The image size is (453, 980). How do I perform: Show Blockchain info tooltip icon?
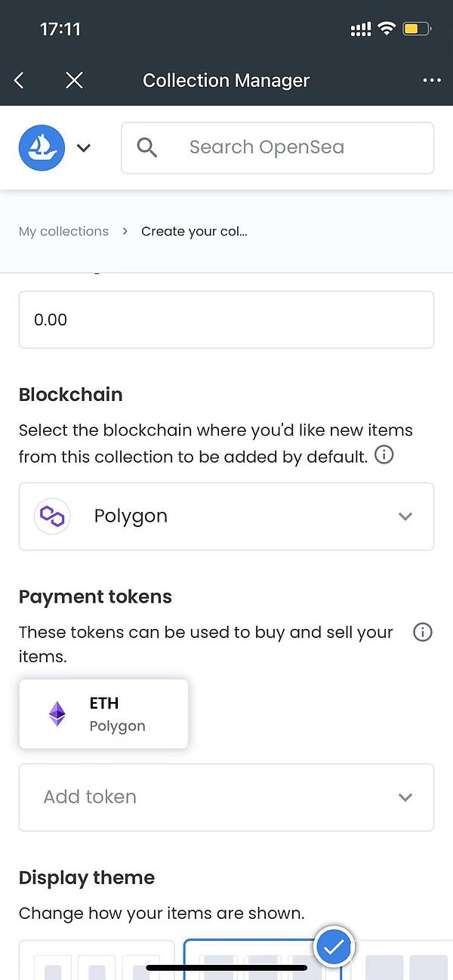click(x=384, y=455)
